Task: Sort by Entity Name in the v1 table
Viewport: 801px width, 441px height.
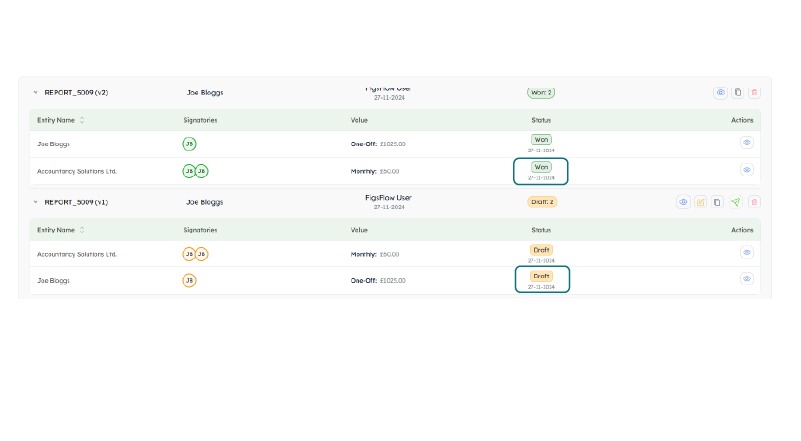Action: coord(82,230)
